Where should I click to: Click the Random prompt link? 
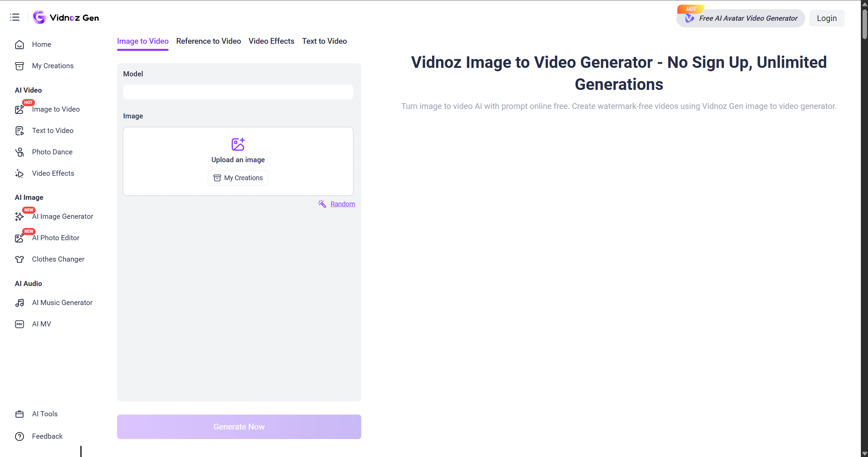click(x=343, y=204)
